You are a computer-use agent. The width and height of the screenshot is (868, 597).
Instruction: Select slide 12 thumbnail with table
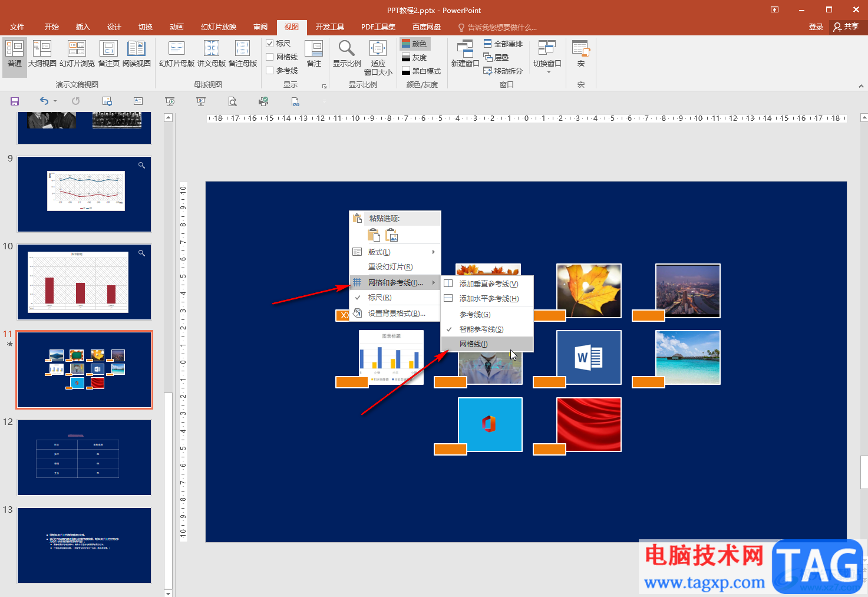click(x=84, y=457)
